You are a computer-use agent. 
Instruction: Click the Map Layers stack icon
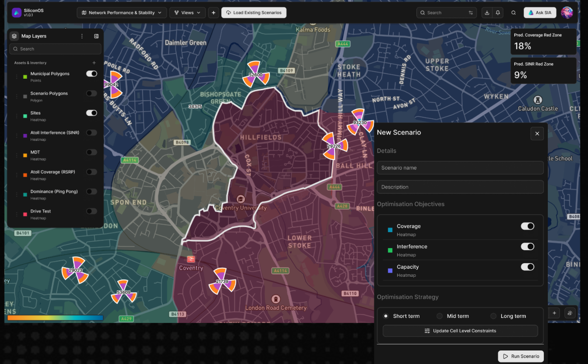click(x=14, y=36)
